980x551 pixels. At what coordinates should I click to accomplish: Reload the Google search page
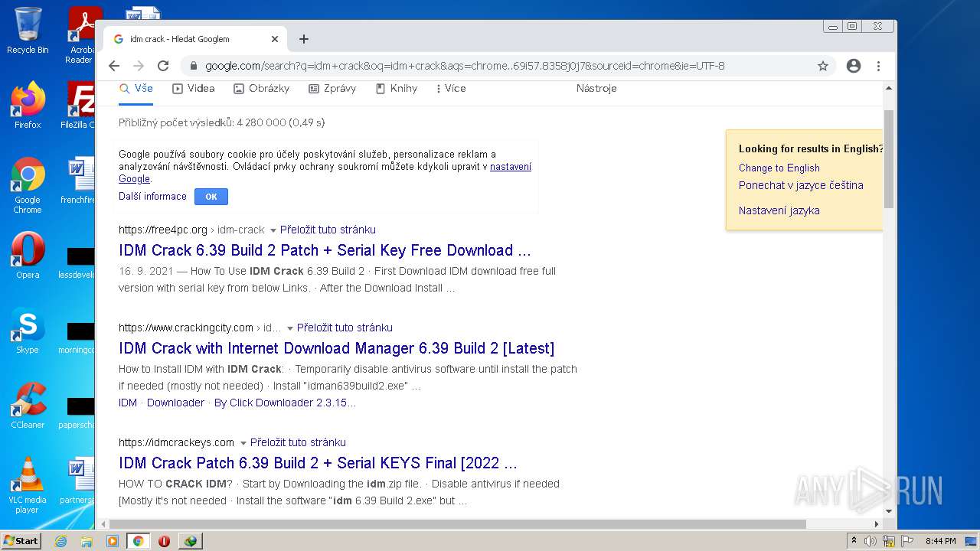pyautogui.click(x=163, y=66)
